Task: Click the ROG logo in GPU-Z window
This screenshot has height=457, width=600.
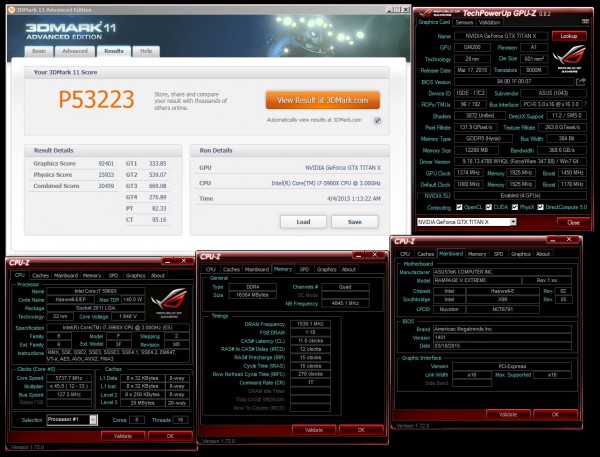Action: 569,58
